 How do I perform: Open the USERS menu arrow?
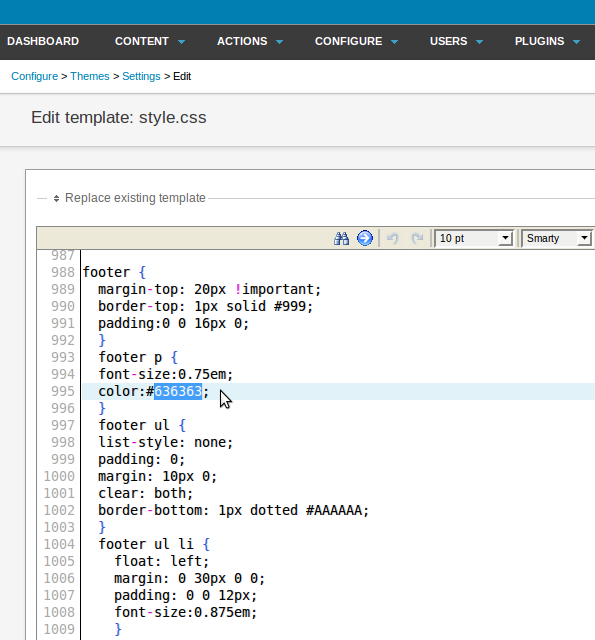[480, 42]
